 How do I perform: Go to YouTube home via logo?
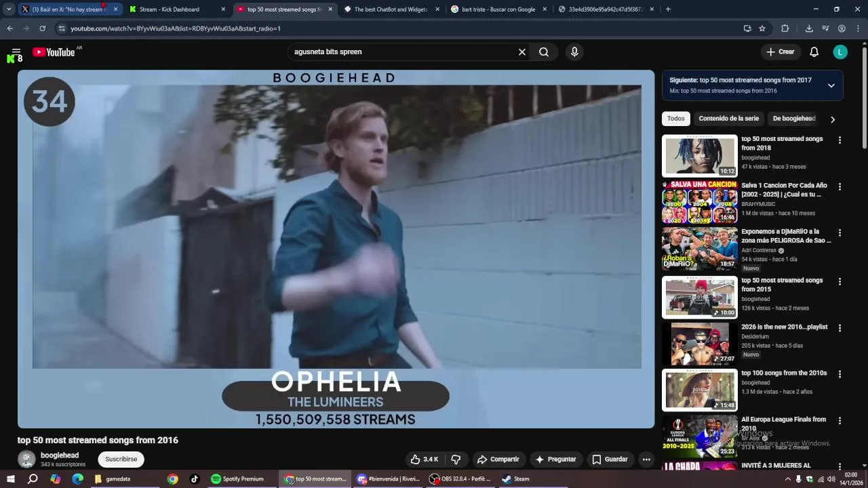[x=54, y=52]
